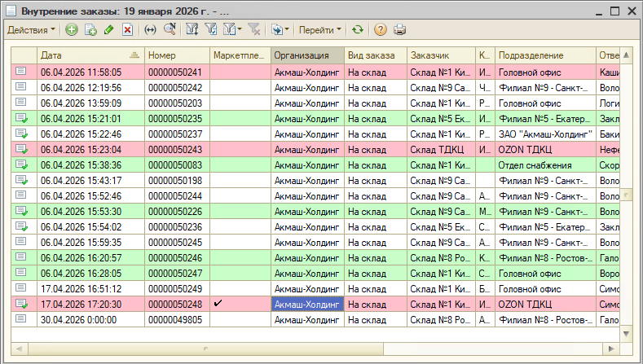
Task: Select date cell 06.04.2026 15:22:46
Action: [x=90, y=134]
